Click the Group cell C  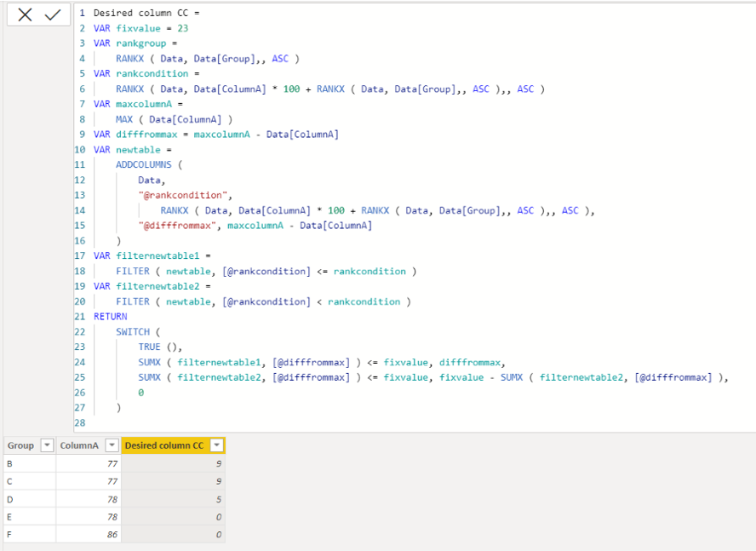[30, 481]
